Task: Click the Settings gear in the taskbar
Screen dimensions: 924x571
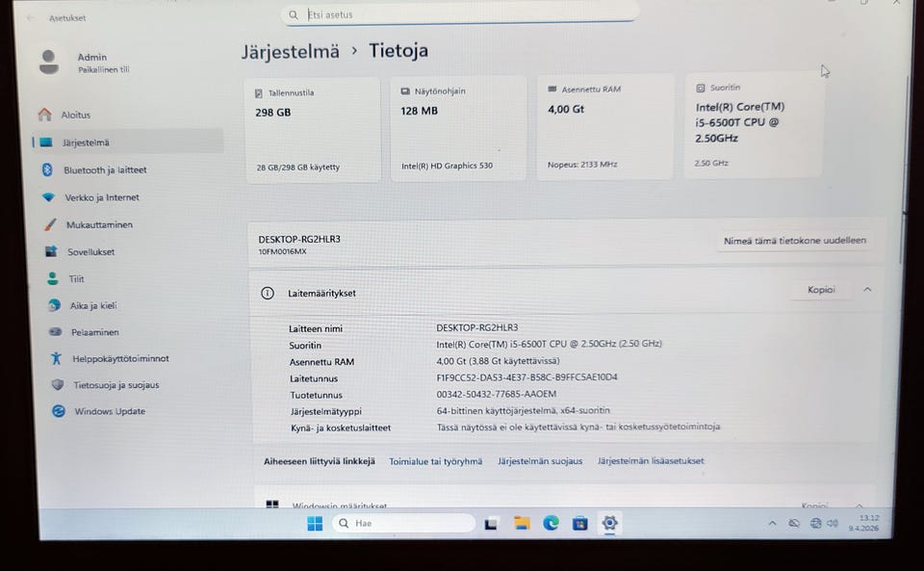Action: pyautogui.click(x=609, y=523)
